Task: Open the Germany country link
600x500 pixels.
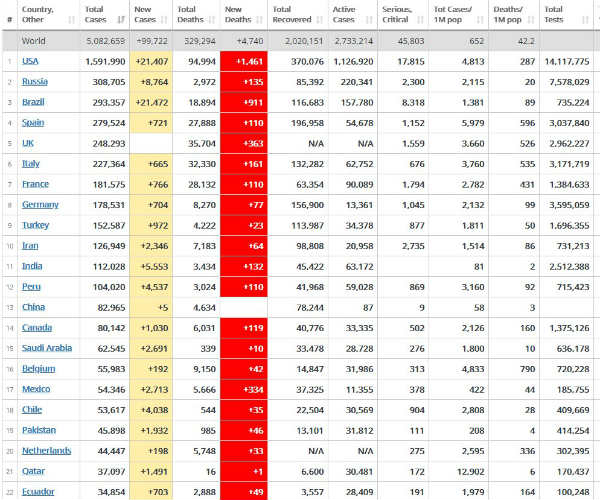Action: point(40,205)
